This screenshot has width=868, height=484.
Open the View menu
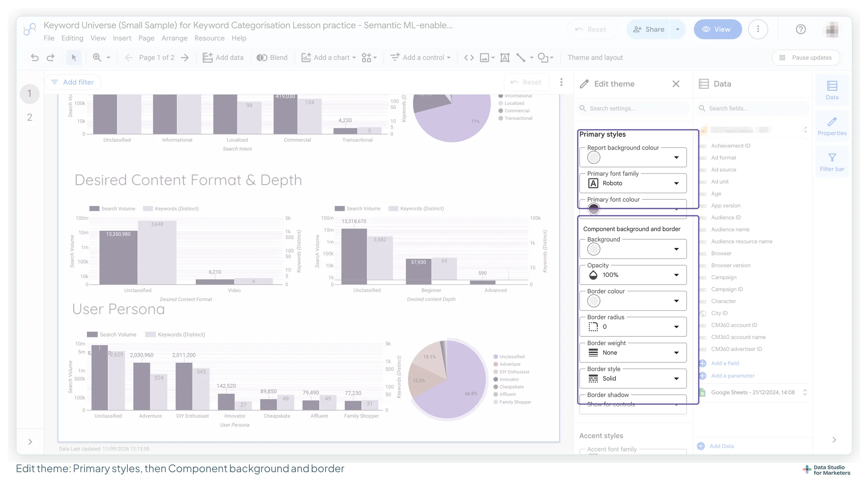[98, 38]
